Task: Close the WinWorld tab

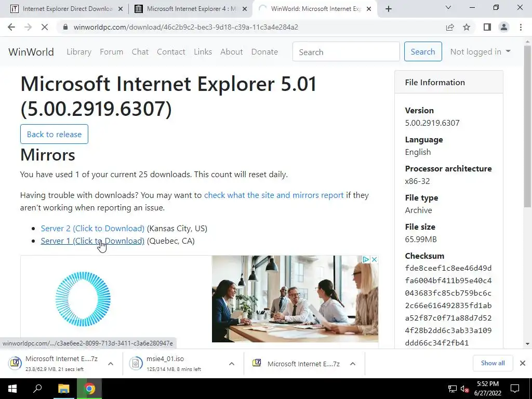Action: click(369, 9)
